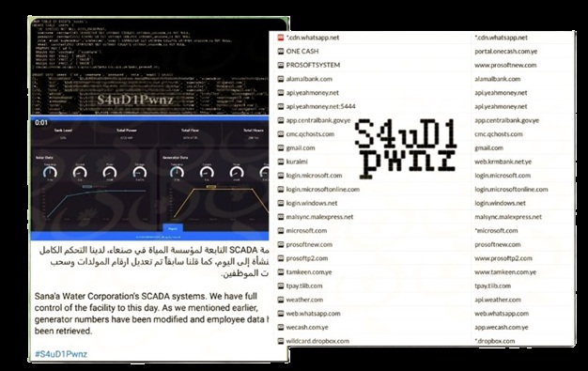Click the icon next to ONE CASH
Image resolution: width=588 pixels, height=371 pixels.
pyautogui.click(x=281, y=52)
